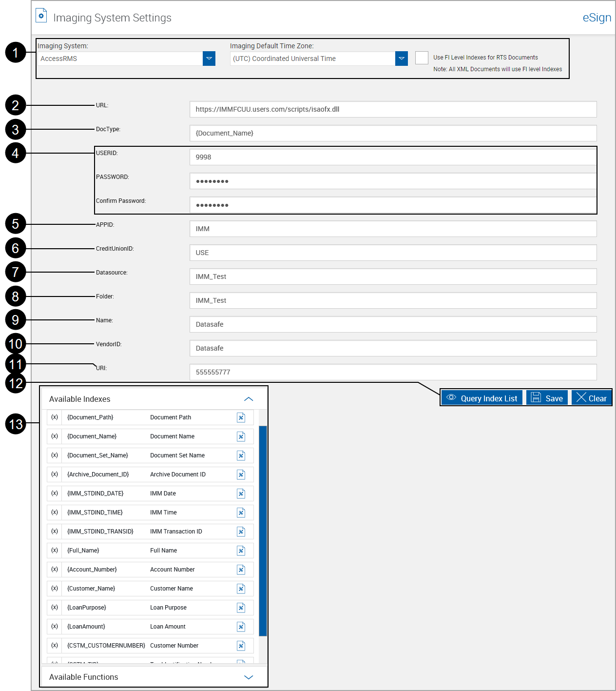Enable Use FI Level Indexes for RTS Documents
Screen dimensions: 616x691
tap(421, 58)
